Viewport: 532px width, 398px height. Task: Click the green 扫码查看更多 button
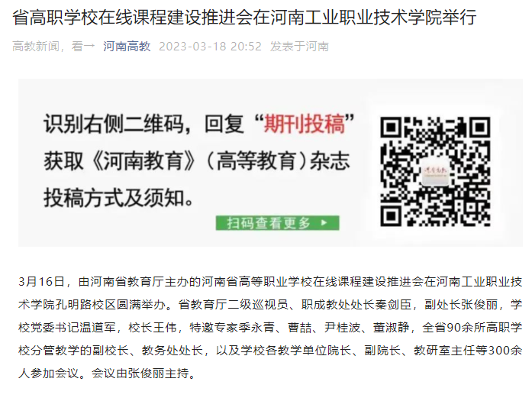(277, 223)
